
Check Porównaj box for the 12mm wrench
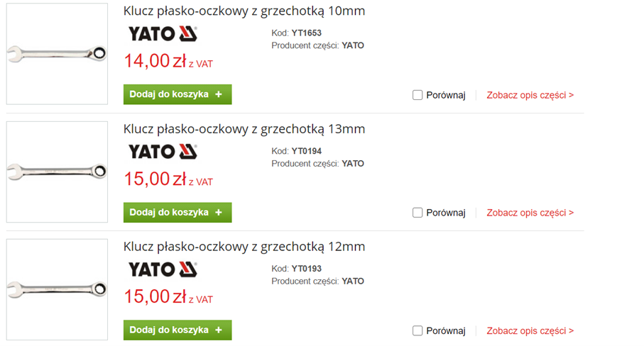[417, 330]
